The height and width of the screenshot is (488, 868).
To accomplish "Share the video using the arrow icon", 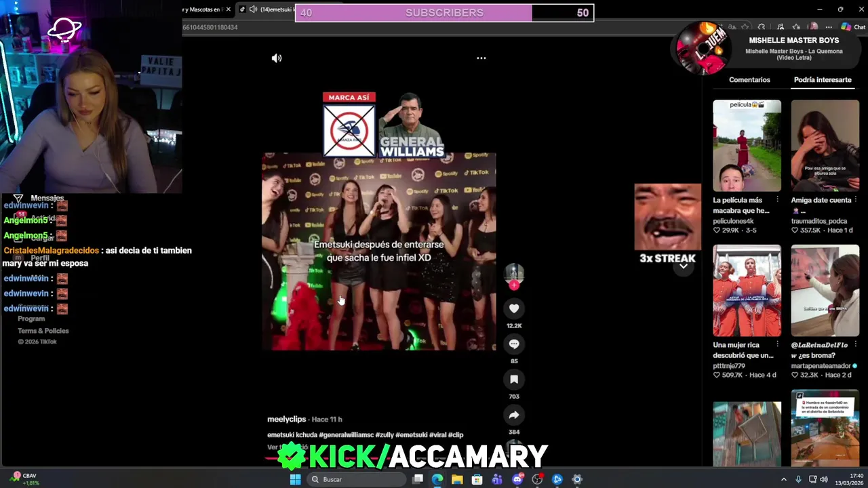I will click(x=514, y=415).
